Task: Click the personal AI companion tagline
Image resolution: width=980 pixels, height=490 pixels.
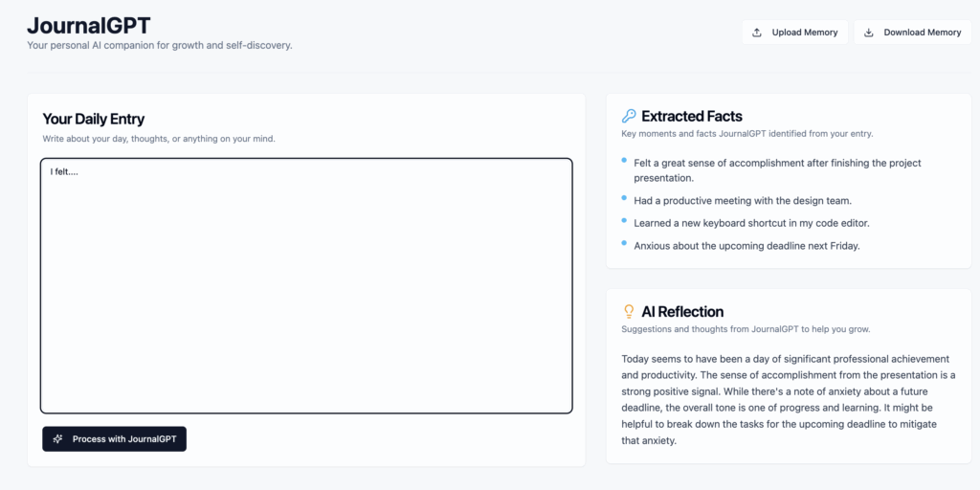Action: [160, 46]
